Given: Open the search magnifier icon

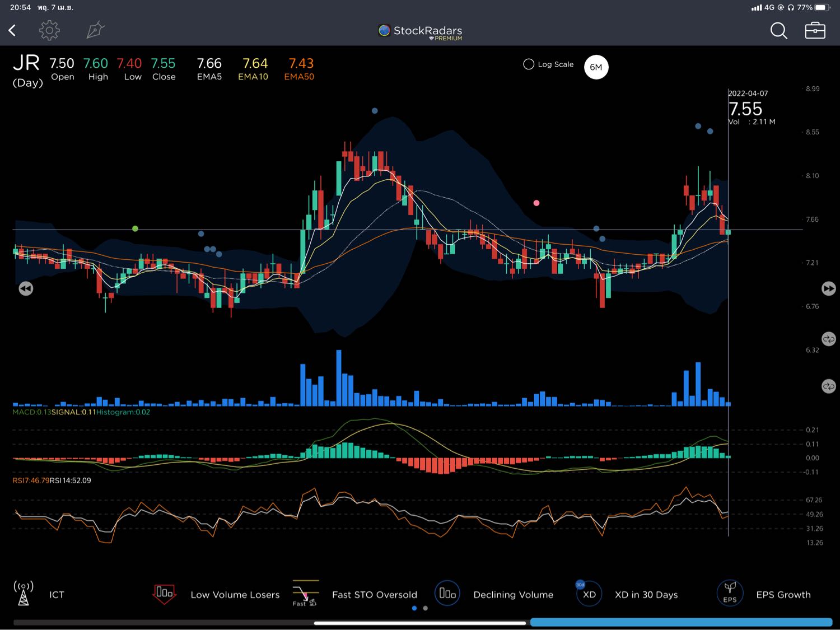Looking at the screenshot, I should point(778,31).
